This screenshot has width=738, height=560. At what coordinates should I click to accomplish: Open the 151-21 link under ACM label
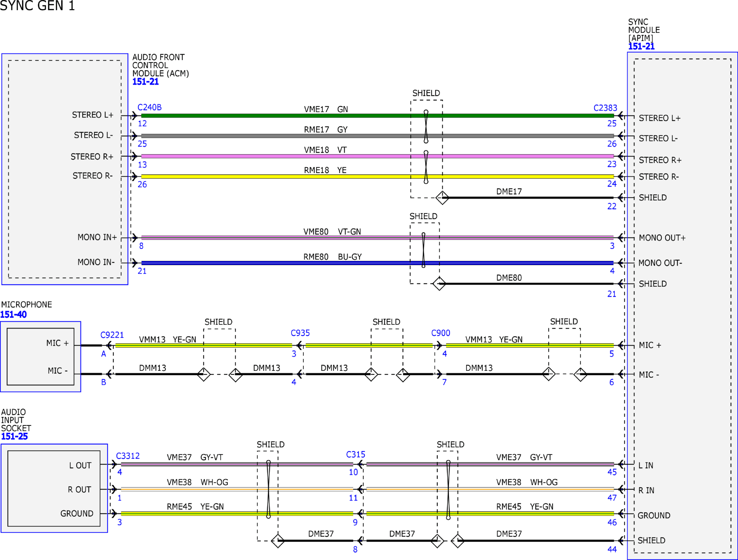coord(145,82)
